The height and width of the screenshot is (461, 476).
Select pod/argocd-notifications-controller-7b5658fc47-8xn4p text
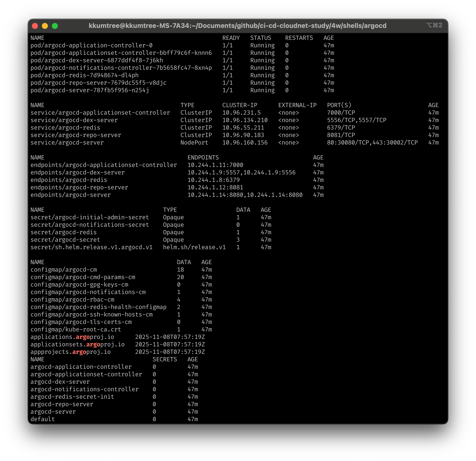pyautogui.click(x=121, y=68)
